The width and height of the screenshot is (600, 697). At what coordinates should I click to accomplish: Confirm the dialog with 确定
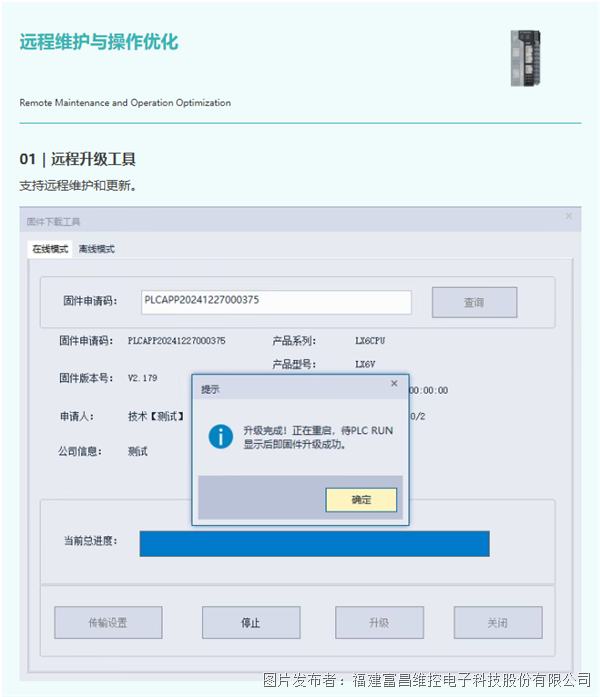[361, 500]
